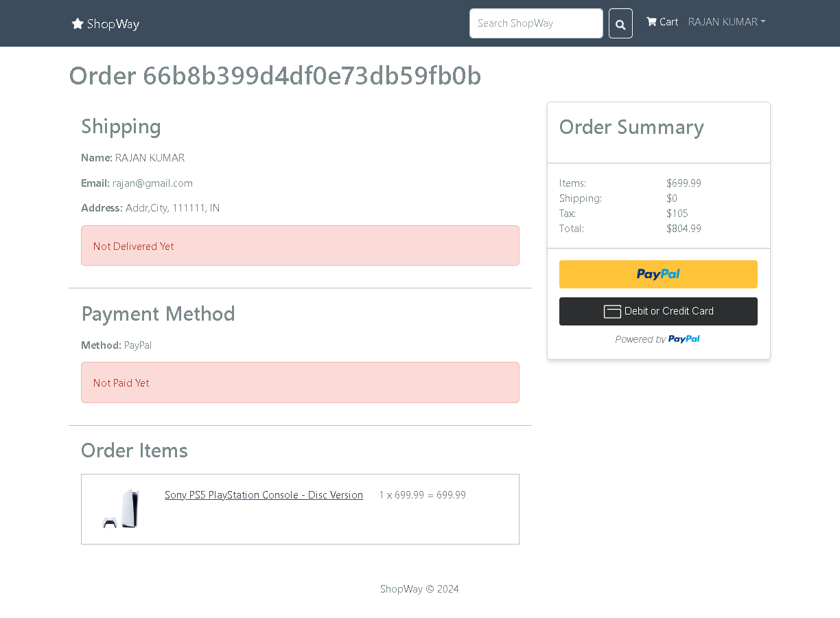Pay with the yellow PayPal button
This screenshot has height=618, width=840.
[x=658, y=274]
